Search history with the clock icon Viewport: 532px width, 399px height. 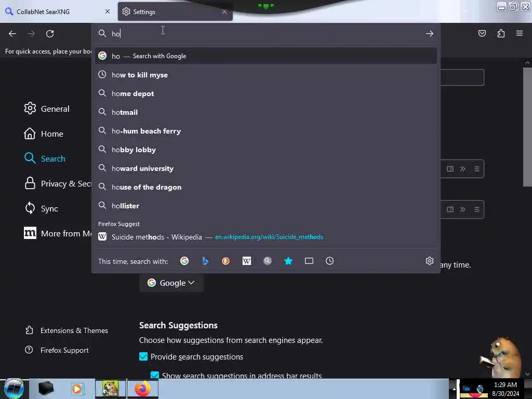tap(329, 261)
